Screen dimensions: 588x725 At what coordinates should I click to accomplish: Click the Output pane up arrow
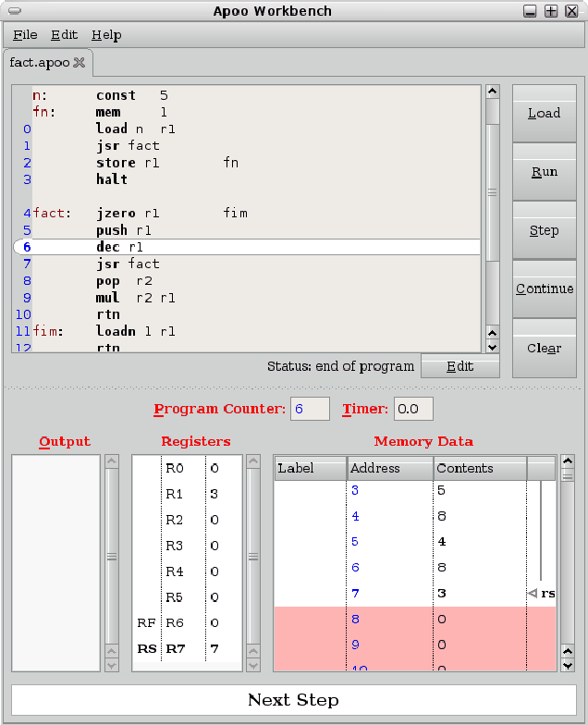point(112,461)
